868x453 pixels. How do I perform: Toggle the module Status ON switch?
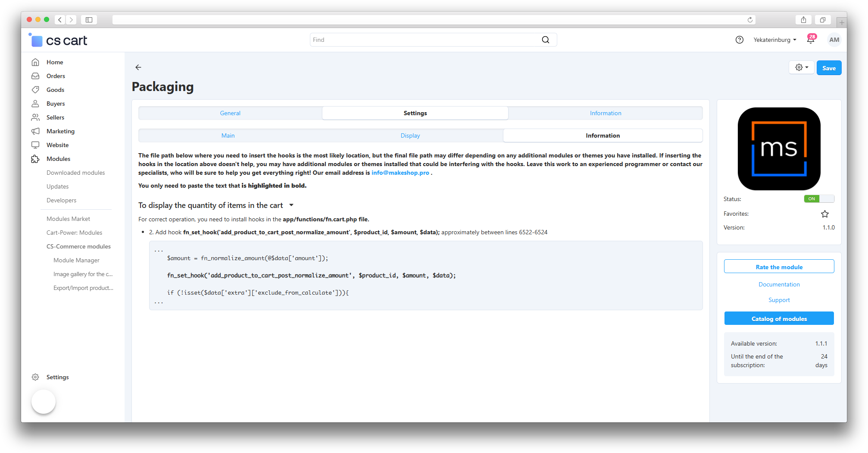click(x=819, y=199)
